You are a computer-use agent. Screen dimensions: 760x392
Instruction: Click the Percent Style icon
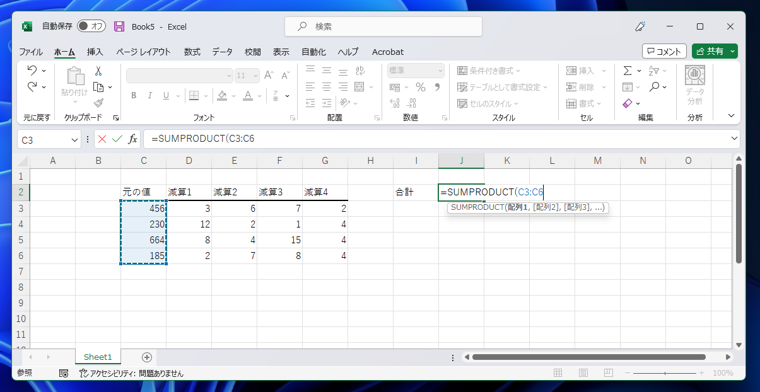420,87
